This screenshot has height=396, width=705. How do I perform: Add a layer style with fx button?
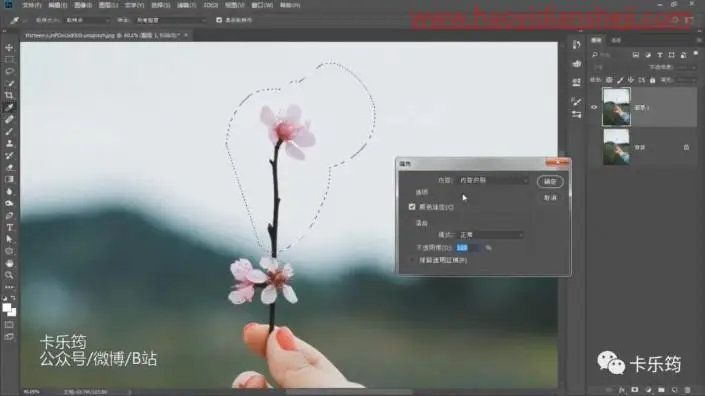(x=622, y=390)
